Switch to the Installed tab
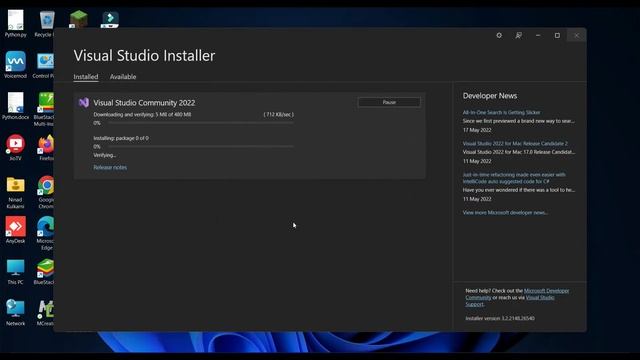This screenshot has width=640, height=360. tap(86, 77)
